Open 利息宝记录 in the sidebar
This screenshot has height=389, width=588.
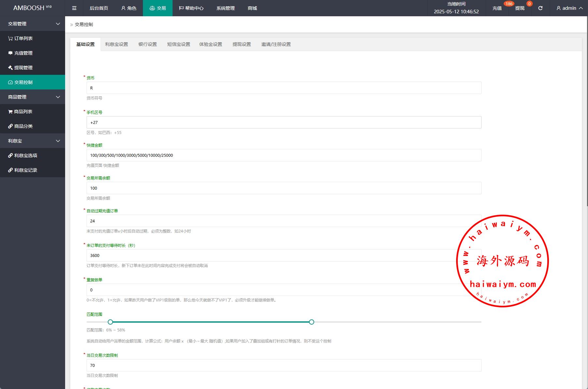coord(23,170)
